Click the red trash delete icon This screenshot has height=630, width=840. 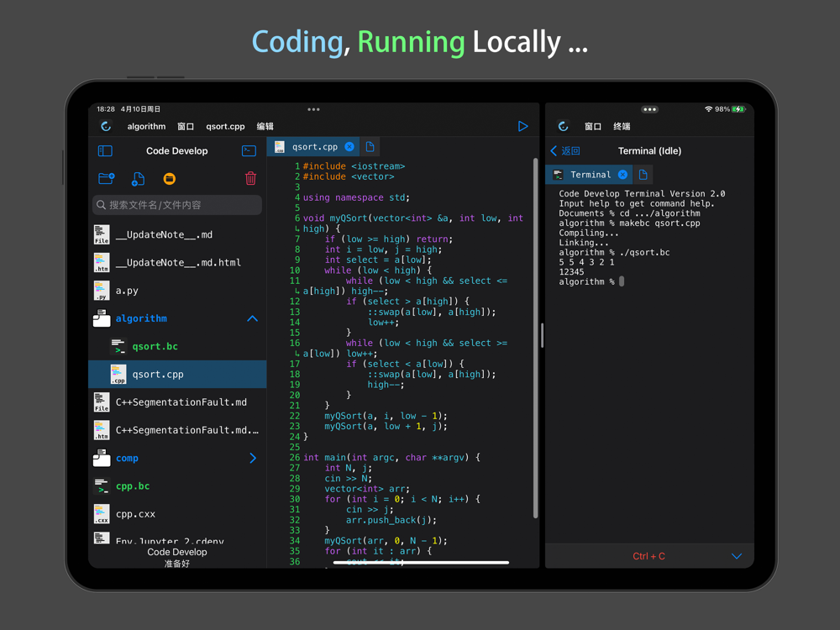(x=250, y=178)
